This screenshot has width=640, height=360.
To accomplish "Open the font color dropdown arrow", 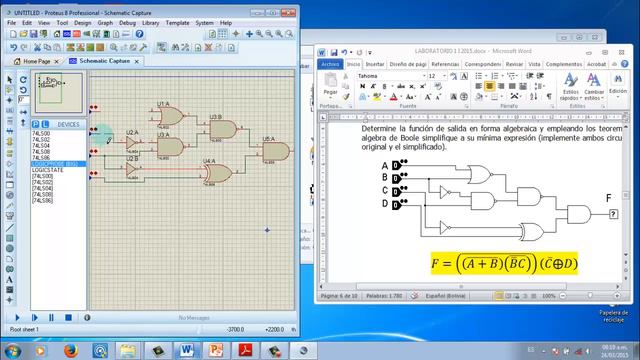I will click(x=401, y=97).
